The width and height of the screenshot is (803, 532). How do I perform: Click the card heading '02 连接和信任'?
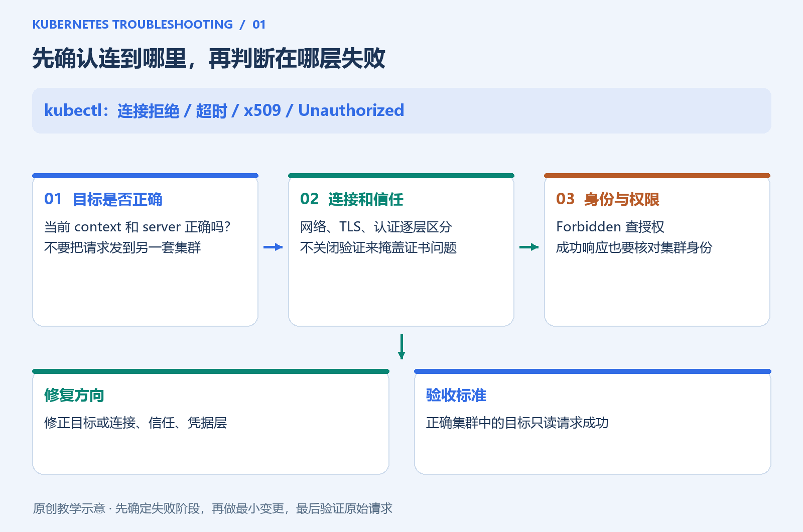352,199
